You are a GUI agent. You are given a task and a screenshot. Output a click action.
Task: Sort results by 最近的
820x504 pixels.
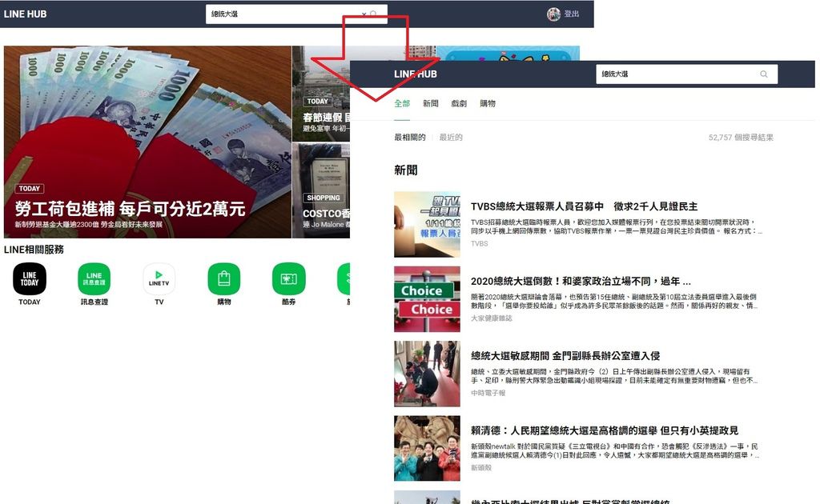click(451, 138)
